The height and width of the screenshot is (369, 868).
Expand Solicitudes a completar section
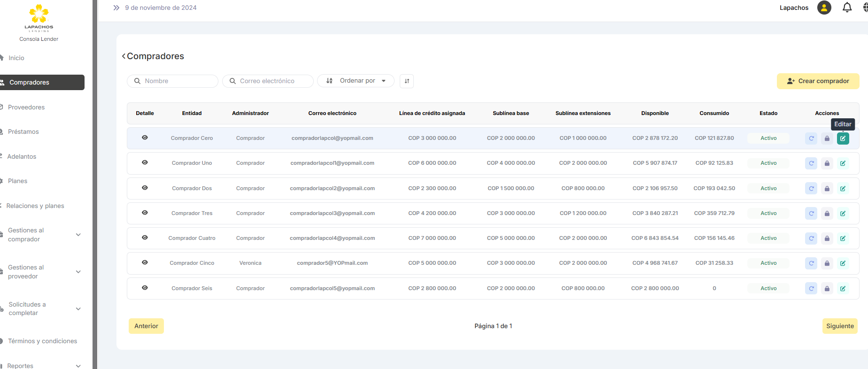pyautogui.click(x=78, y=309)
